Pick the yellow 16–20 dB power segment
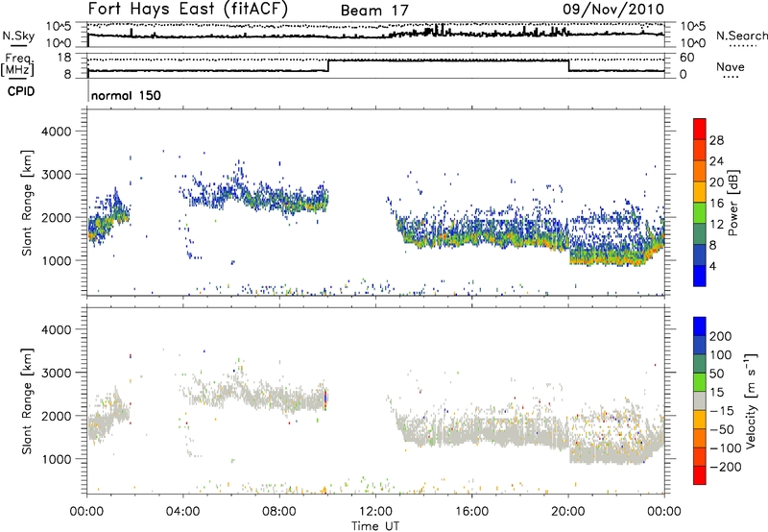 point(700,192)
